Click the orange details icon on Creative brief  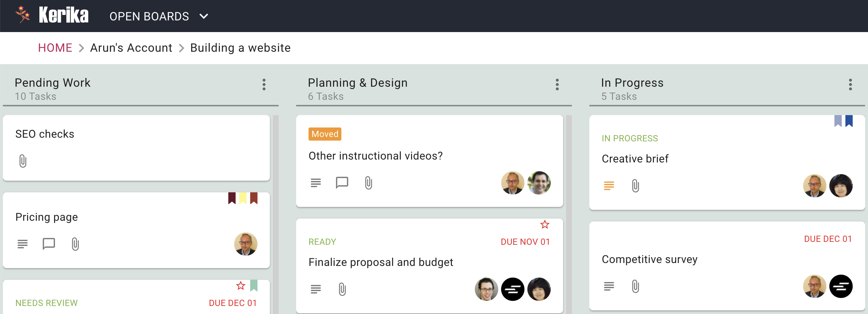tap(609, 186)
